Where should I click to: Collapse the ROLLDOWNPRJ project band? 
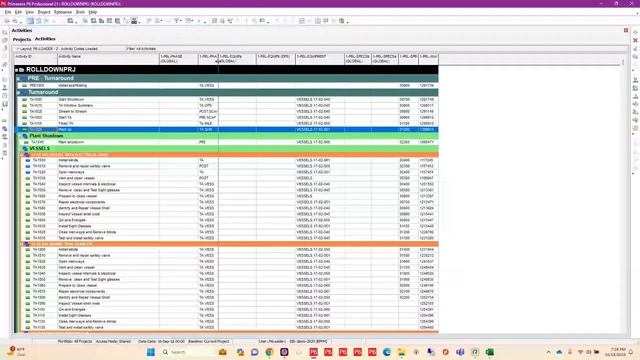(x=17, y=70)
